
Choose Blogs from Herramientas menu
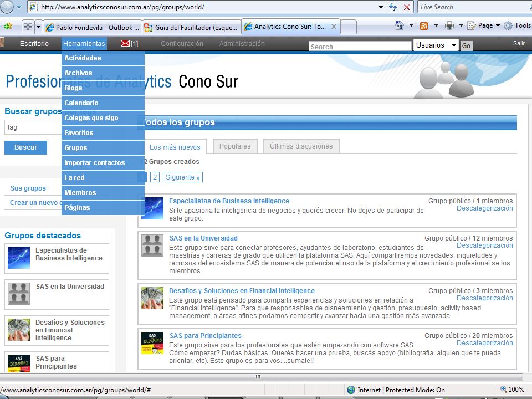pos(103,88)
